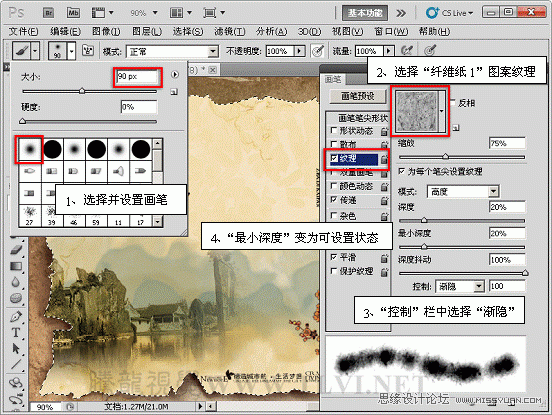Click brush list scrollbar down arrow

coord(157,222)
